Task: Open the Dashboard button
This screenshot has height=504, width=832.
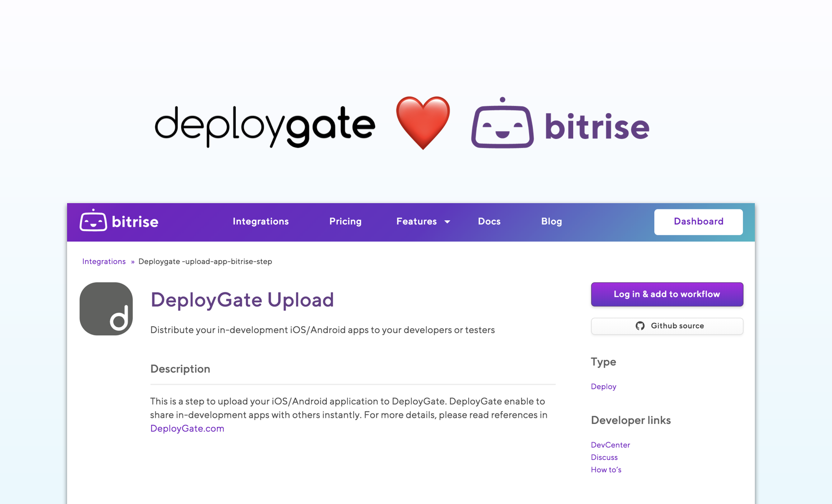Action: (698, 222)
